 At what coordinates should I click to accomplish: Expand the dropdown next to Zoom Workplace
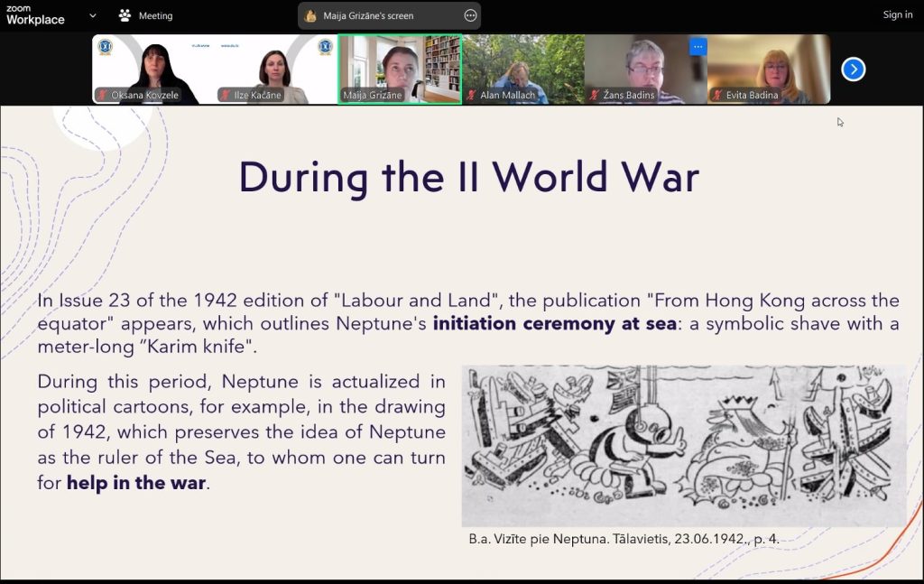(x=93, y=15)
